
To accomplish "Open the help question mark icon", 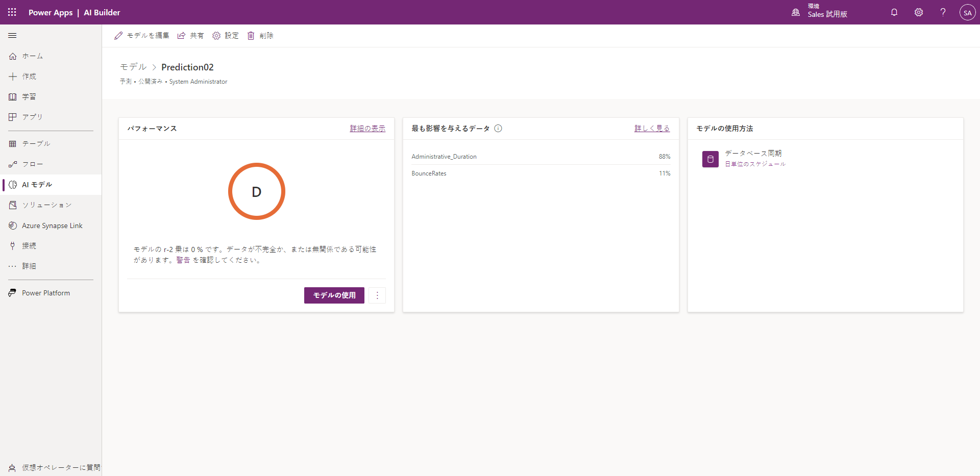I will pos(943,12).
